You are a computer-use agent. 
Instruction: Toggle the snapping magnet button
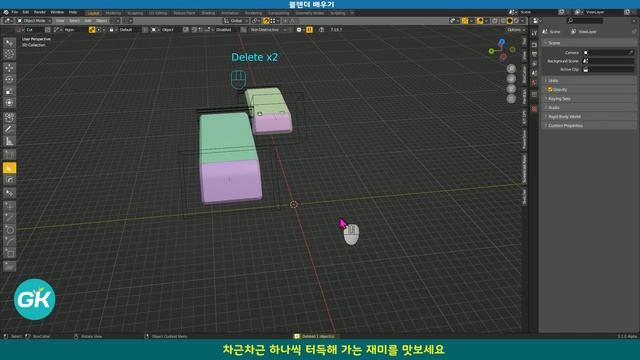point(266,21)
